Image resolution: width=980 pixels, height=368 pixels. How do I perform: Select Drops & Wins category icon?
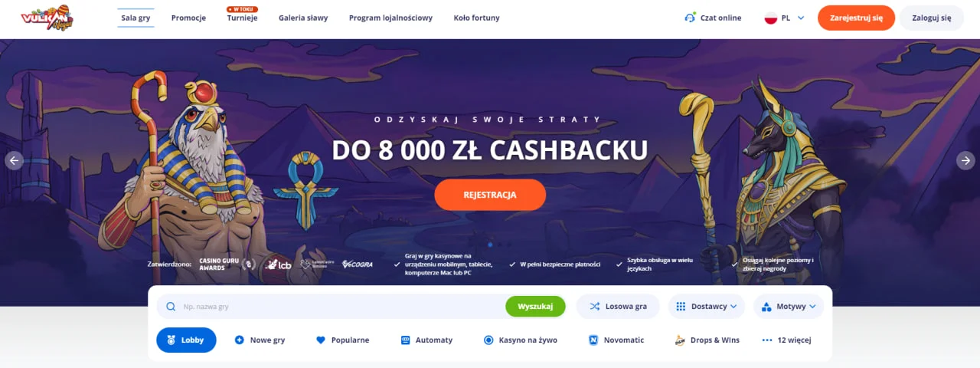(679, 340)
